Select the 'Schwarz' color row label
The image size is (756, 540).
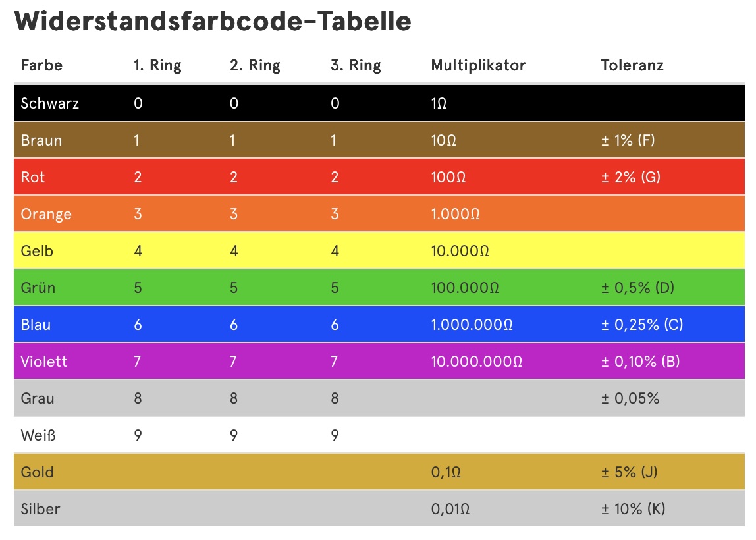tap(49, 103)
